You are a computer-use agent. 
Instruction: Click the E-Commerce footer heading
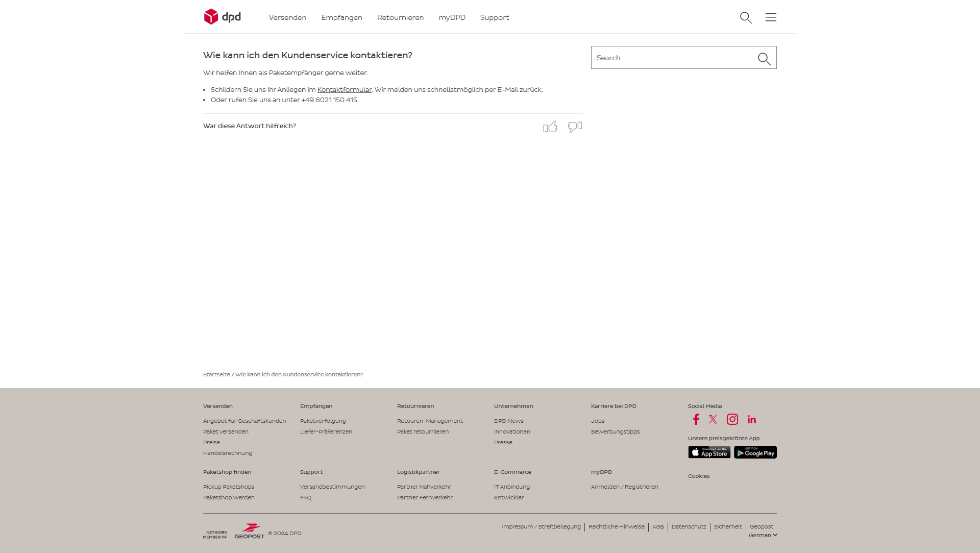tap(512, 472)
